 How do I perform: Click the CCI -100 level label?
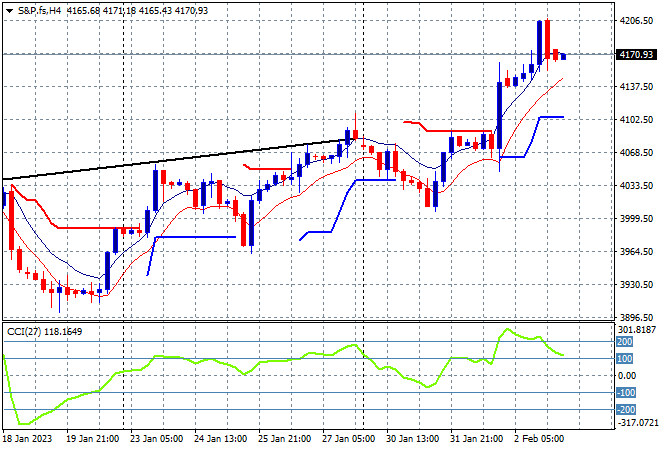625,393
